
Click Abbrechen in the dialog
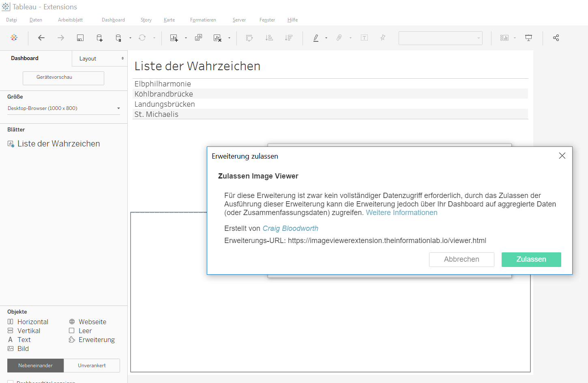(461, 260)
